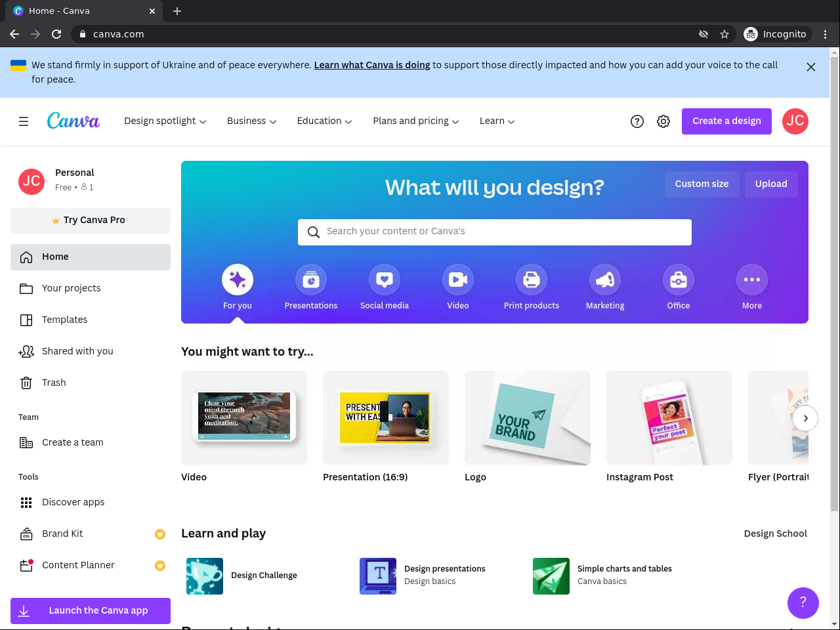
Task: Select the For you category icon
Action: click(x=238, y=280)
